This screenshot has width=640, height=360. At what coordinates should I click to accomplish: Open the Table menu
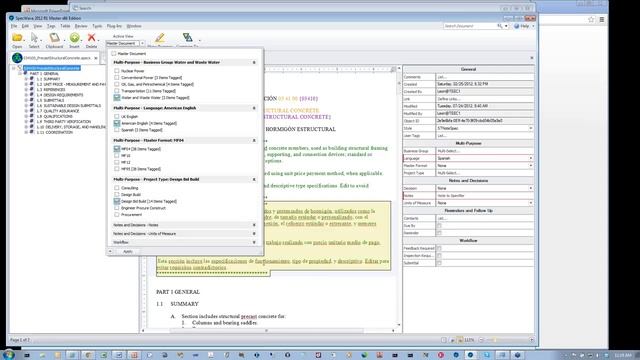click(65, 26)
